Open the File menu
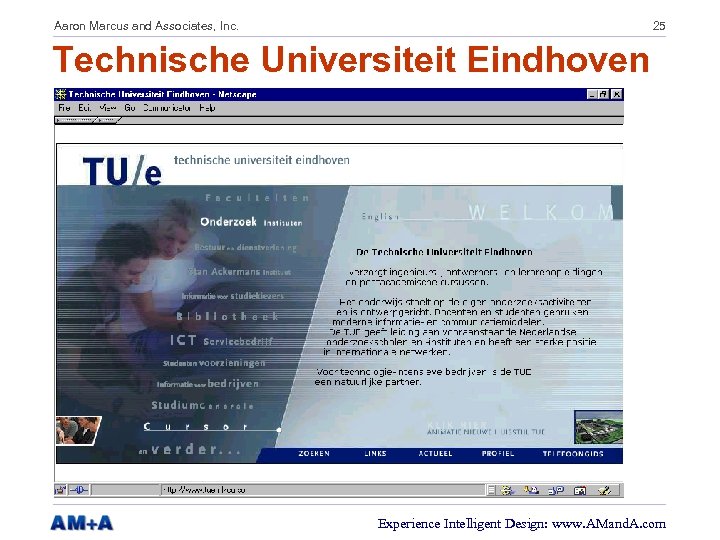The image size is (720, 540). click(x=64, y=108)
